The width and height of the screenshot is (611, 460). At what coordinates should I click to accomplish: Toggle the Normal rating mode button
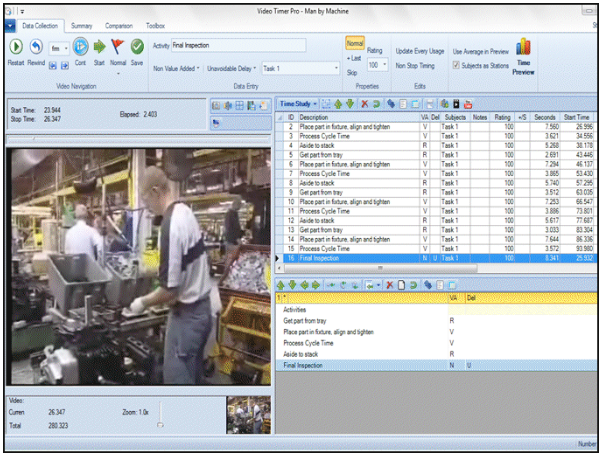(x=355, y=43)
